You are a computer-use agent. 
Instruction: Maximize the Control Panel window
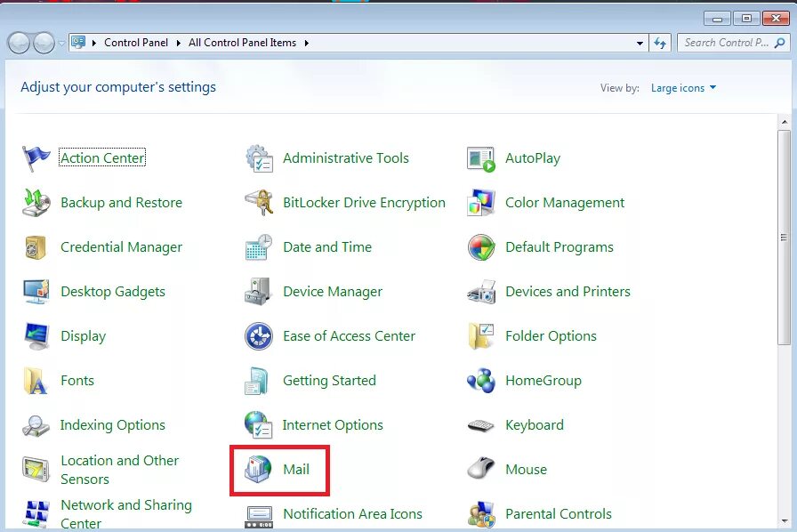746,19
